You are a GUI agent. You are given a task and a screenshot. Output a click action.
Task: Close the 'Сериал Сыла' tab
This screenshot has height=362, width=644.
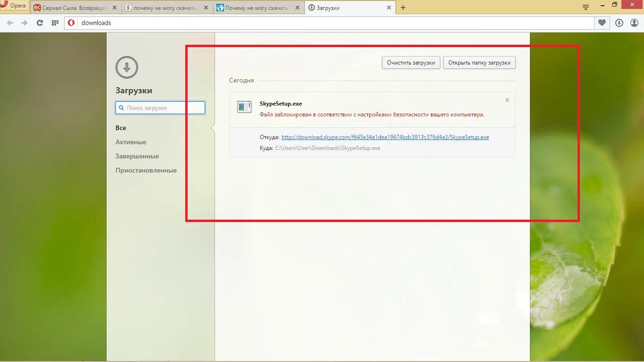click(114, 8)
